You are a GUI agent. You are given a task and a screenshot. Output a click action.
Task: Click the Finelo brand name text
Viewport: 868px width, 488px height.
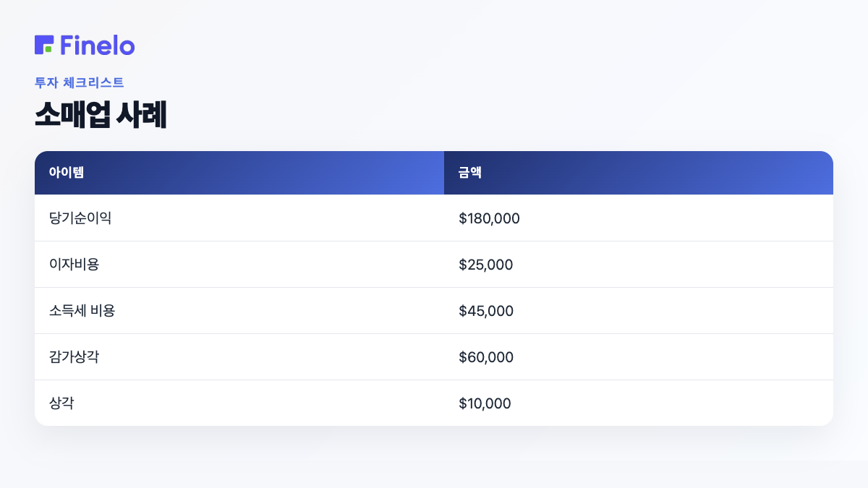coord(98,45)
